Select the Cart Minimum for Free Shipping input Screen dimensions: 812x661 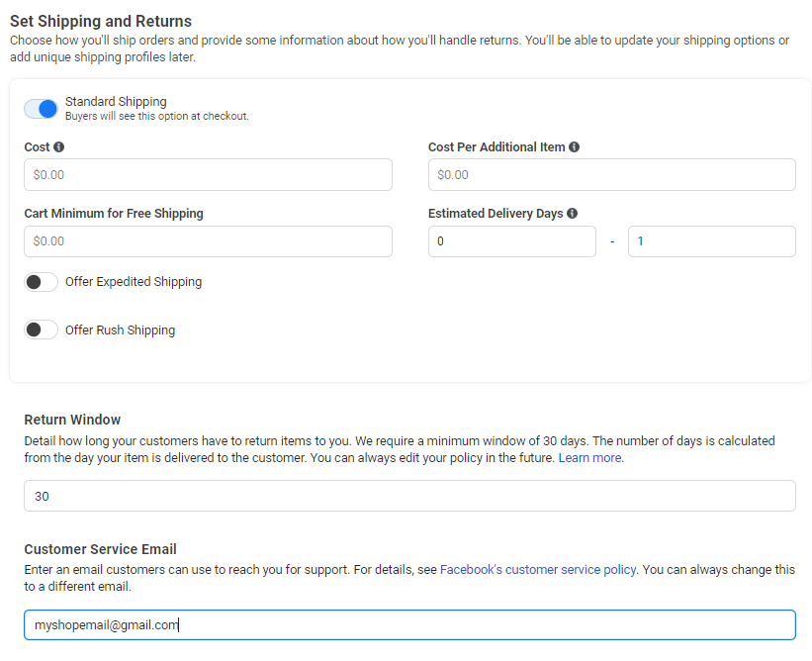[208, 241]
